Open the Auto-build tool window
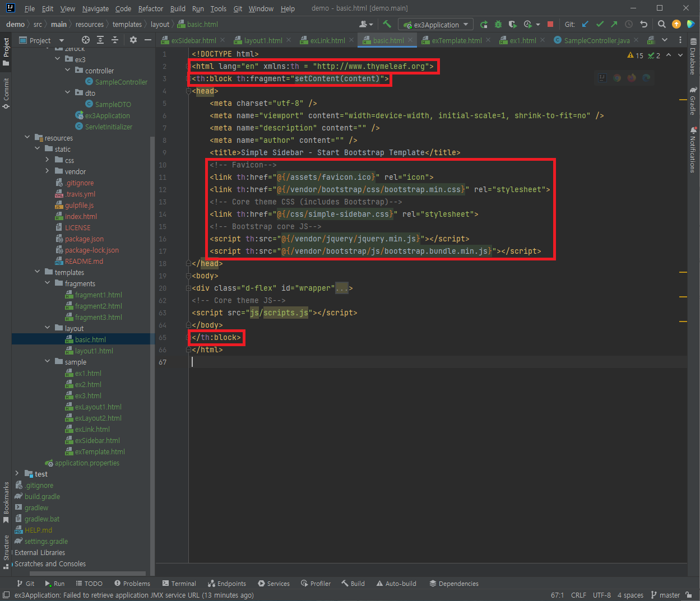 [396, 583]
